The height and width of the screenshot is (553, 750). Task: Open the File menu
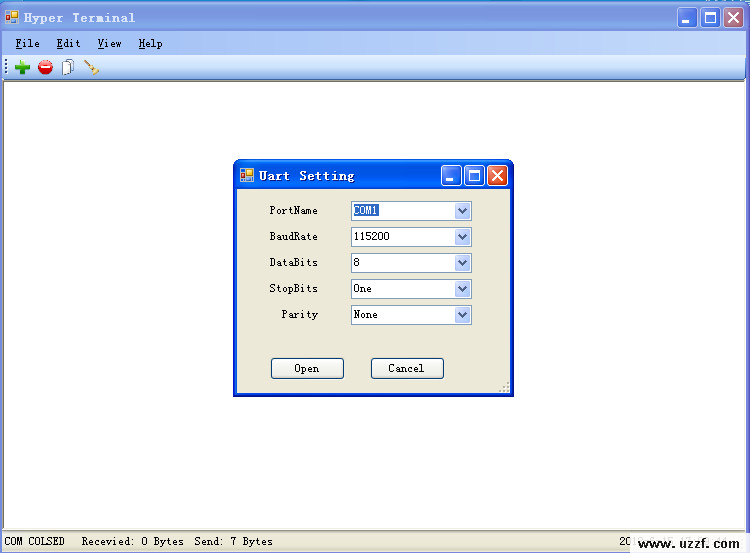pos(27,44)
